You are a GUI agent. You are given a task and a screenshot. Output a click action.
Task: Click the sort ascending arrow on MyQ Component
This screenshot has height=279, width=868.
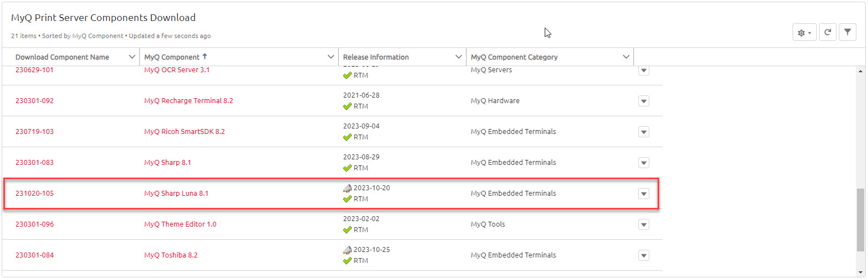205,56
